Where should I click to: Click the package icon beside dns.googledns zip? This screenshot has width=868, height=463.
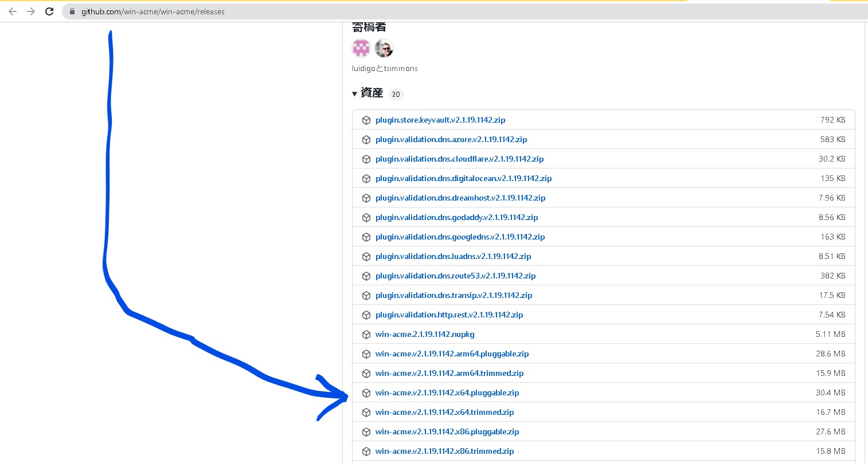pyautogui.click(x=366, y=237)
